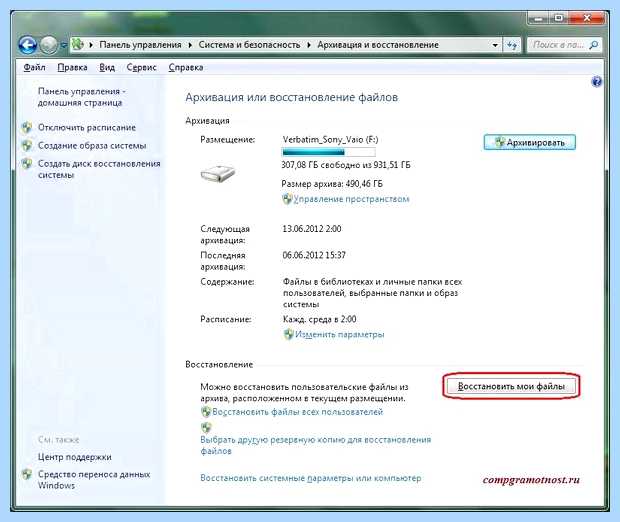Image resolution: width=620 pixels, height=522 pixels.
Task: Go back with the Back arrow button
Action: [x=28, y=45]
